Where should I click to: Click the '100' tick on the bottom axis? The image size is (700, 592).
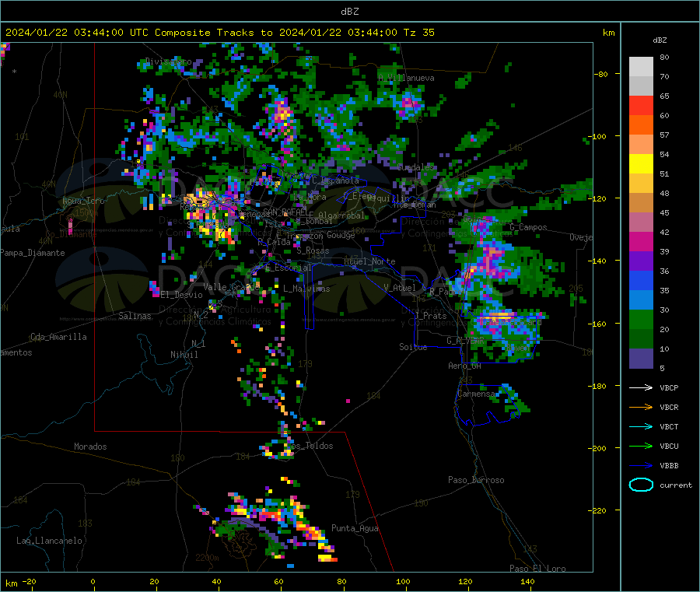(x=403, y=582)
